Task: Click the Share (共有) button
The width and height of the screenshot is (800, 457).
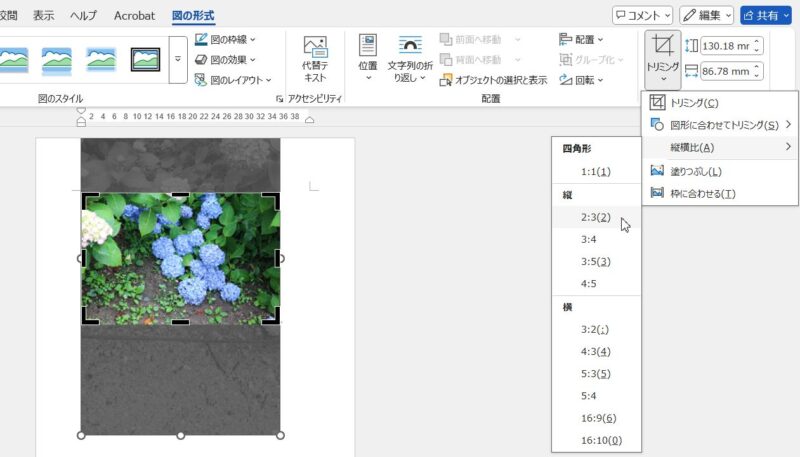Action: coord(765,16)
